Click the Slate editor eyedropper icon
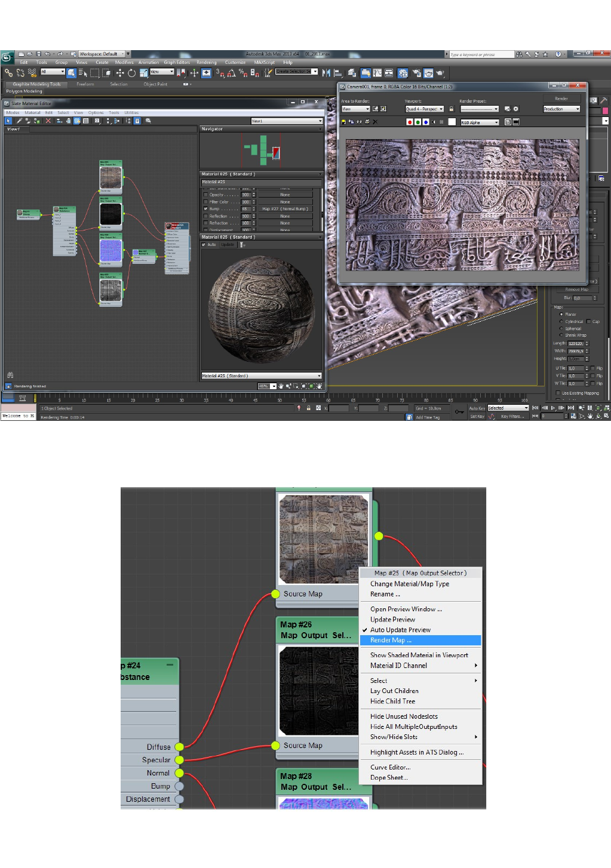The image size is (611, 868). coord(19,121)
